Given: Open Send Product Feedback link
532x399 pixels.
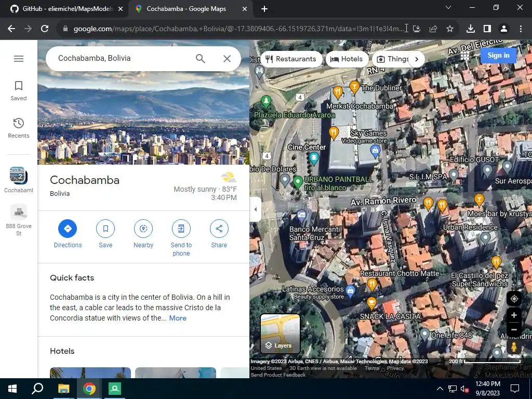Looking at the screenshot, I should pyautogui.click(x=278, y=375).
